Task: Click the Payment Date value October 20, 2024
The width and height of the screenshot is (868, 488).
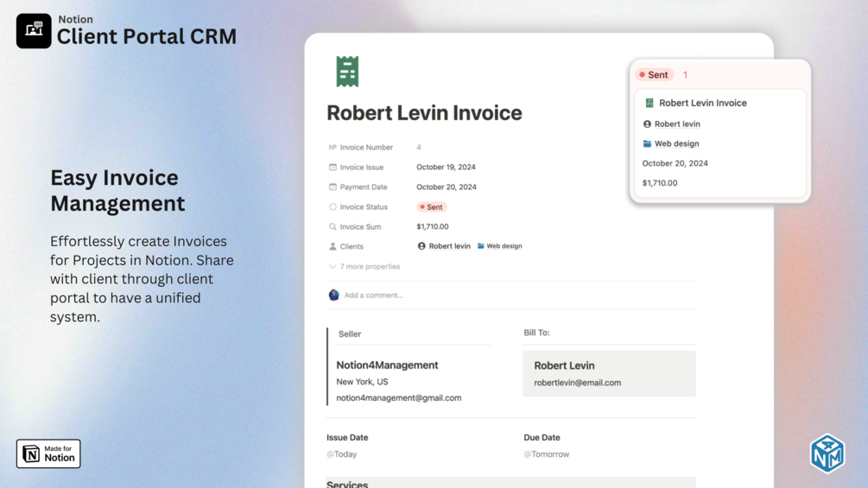Action: coord(447,187)
